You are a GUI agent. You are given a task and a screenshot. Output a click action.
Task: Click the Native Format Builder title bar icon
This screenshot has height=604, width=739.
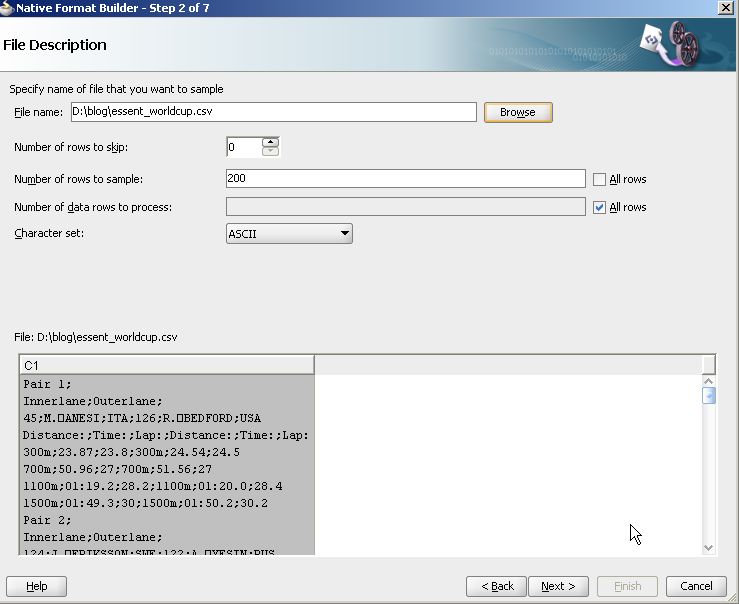point(8,8)
